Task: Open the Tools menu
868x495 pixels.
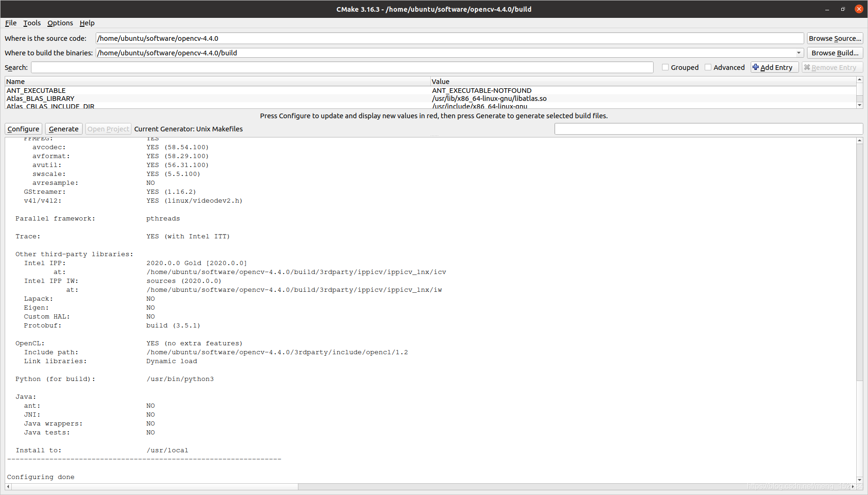Action: tap(32, 23)
